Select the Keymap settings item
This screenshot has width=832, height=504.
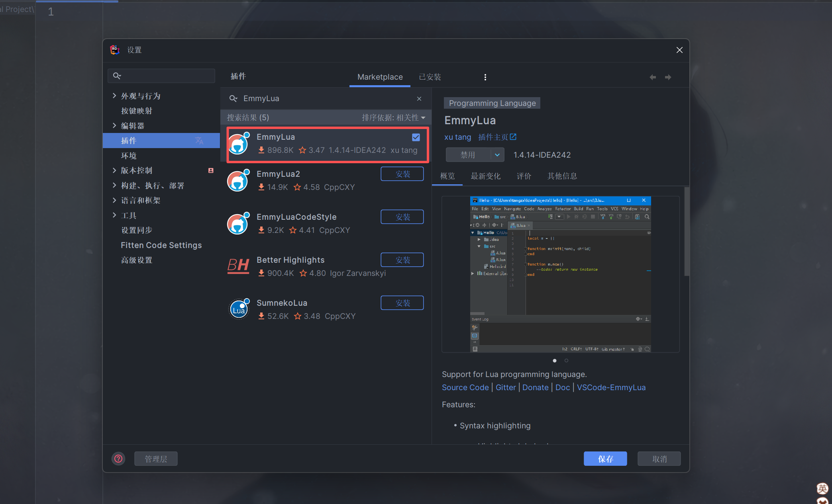(137, 111)
